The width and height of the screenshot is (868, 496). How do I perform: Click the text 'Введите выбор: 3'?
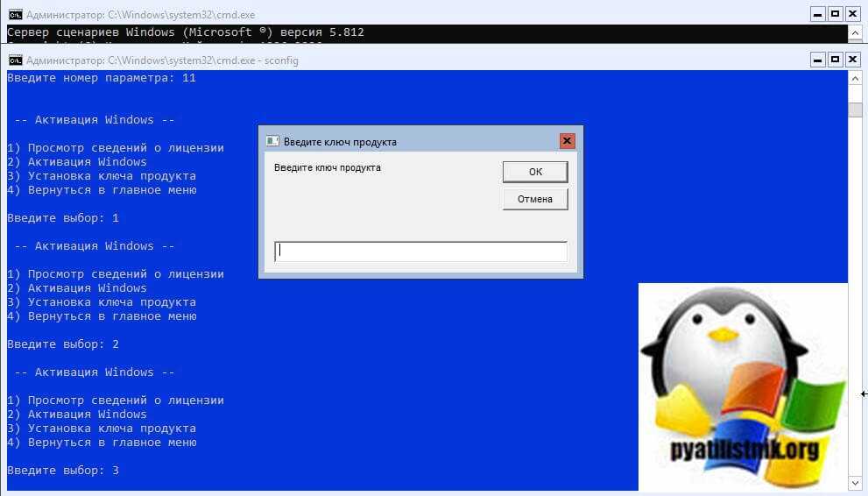pos(63,471)
